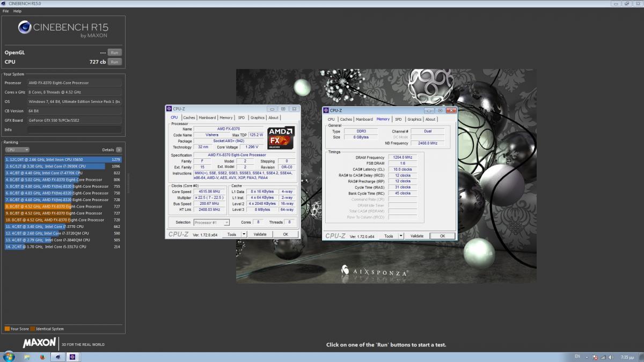Click the EN language indicator on the taskbar
This screenshot has width=644, height=362.
point(577,356)
